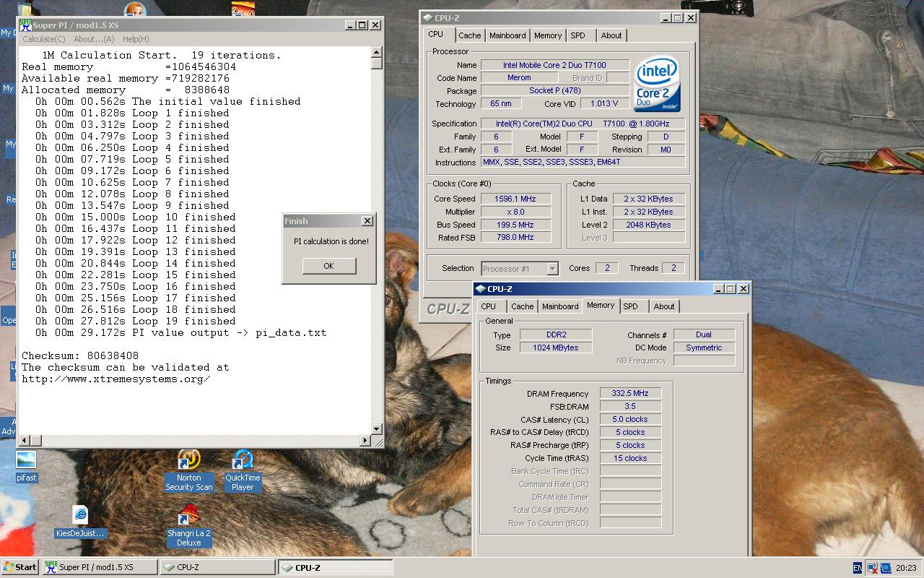The image size is (924, 578).
Task: Click OK in the Finish dialog
Action: pos(328,266)
